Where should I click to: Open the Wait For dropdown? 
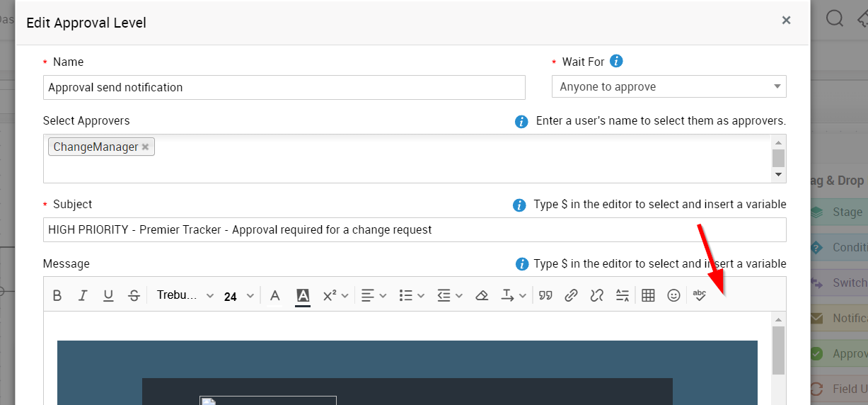click(x=669, y=86)
